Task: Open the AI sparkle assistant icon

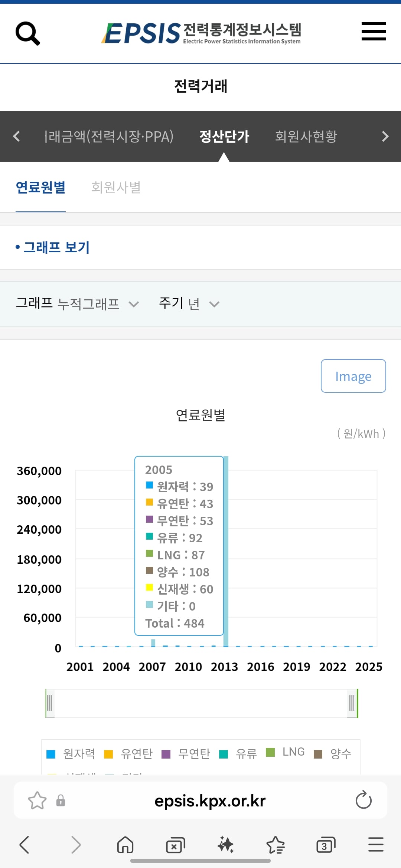Action: [225, 845]
